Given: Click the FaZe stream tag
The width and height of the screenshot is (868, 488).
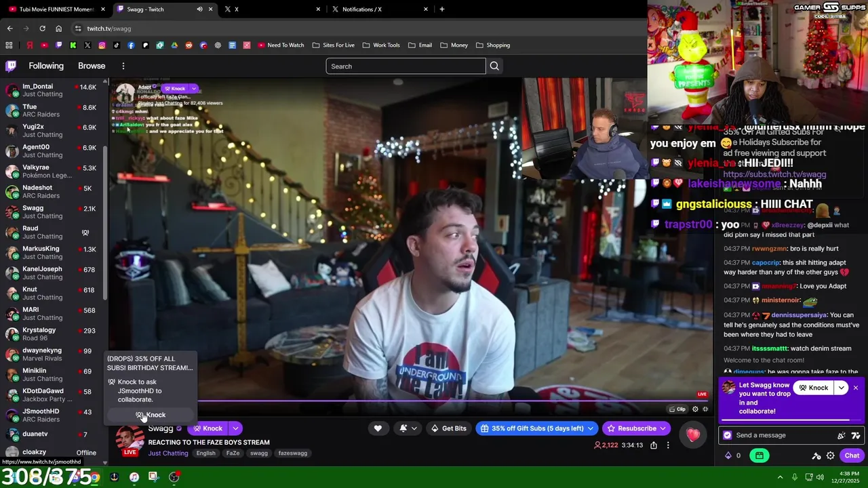Looking at the screenshot, I should [233, 453].
